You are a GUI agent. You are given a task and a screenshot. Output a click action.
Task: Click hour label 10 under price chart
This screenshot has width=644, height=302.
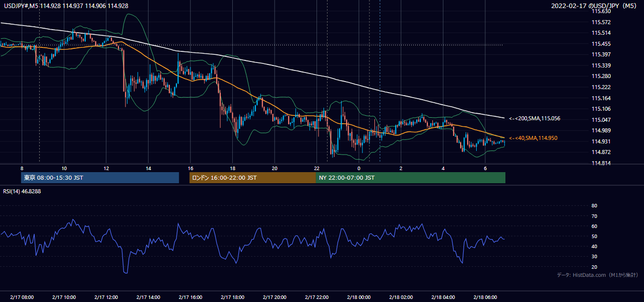pyautogui.click(x=64, y=168)
